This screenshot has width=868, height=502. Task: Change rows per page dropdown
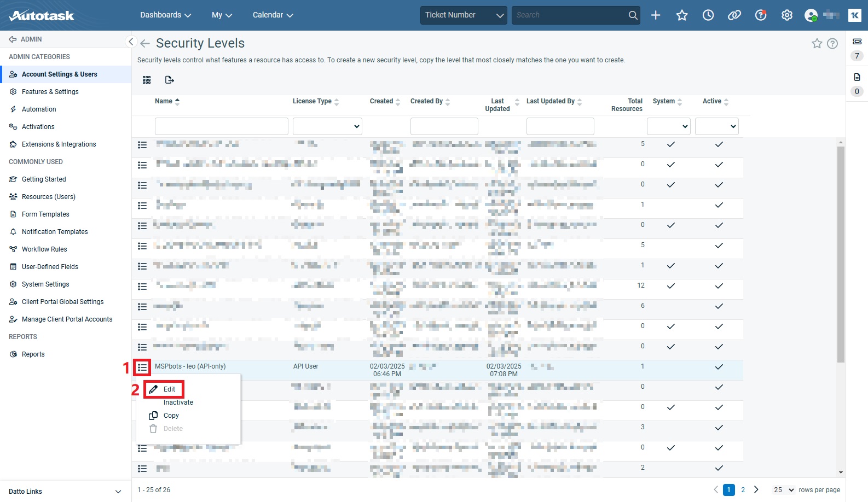pos(783,490)
